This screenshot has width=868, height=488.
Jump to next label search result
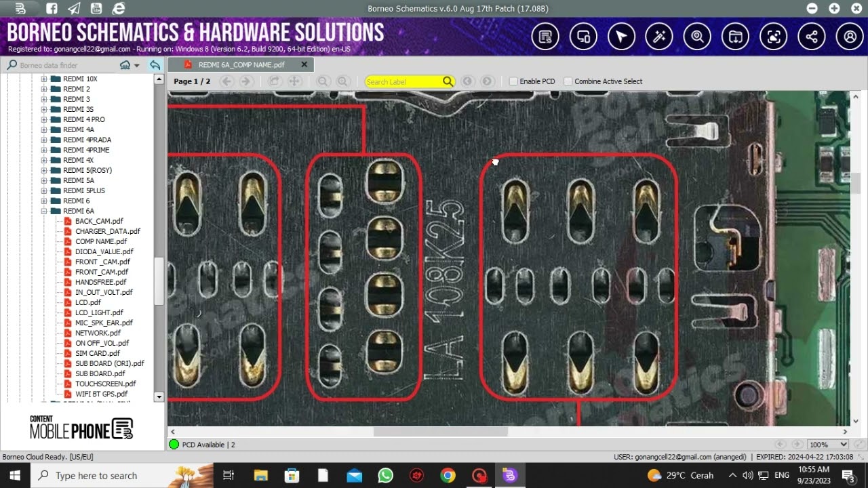coord(487,81)
